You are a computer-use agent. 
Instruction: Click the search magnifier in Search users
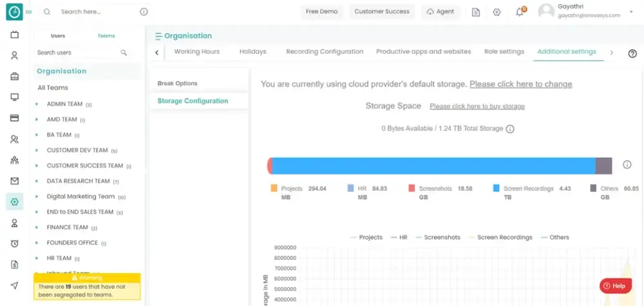point(124,53)
